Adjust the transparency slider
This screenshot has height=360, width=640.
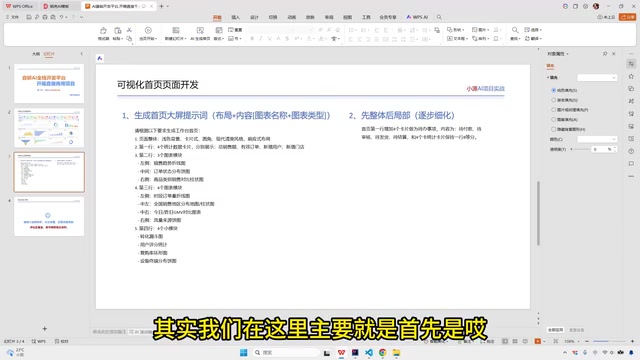tap(581, 149)
